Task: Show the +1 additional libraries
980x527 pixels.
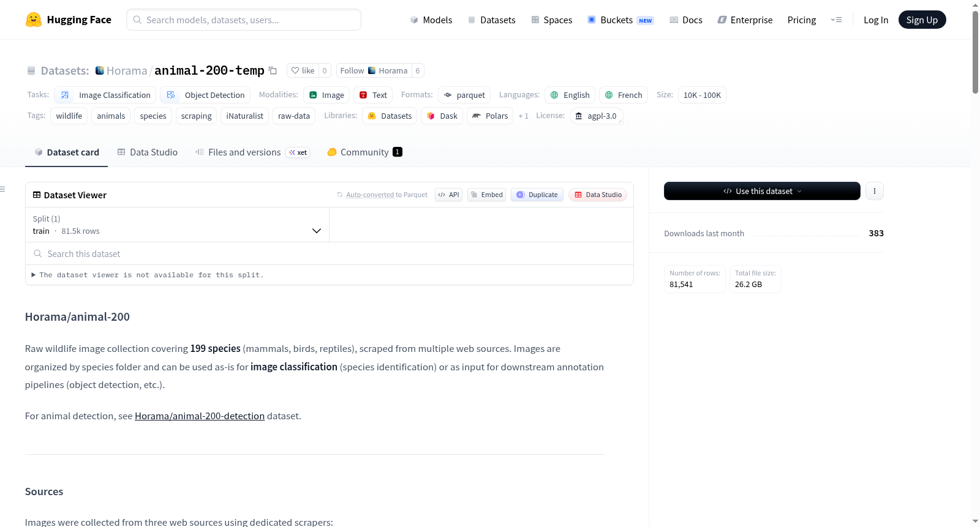Action: point(523,116)
